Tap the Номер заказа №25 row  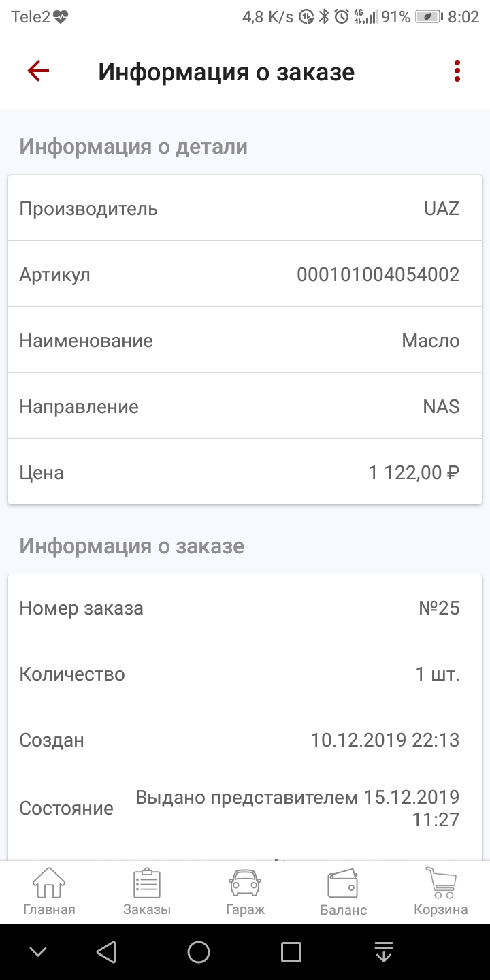pos(245,608)
